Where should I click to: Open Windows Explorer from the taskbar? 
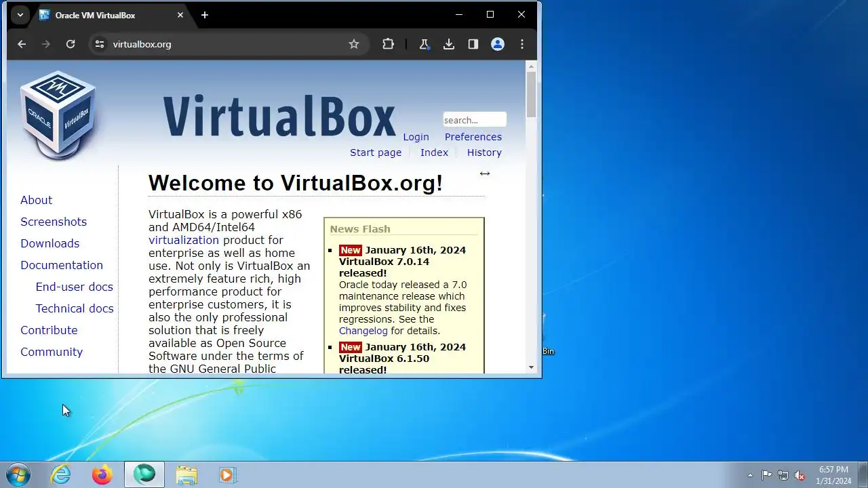tap(186, 474)
